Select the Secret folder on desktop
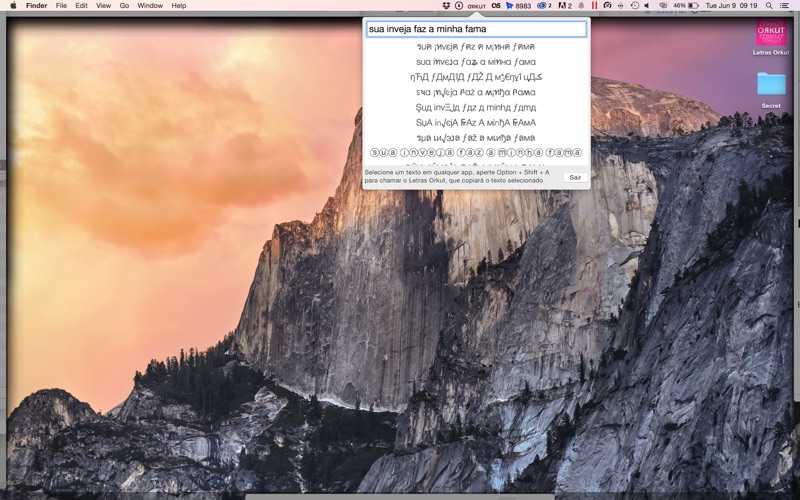 771,90
